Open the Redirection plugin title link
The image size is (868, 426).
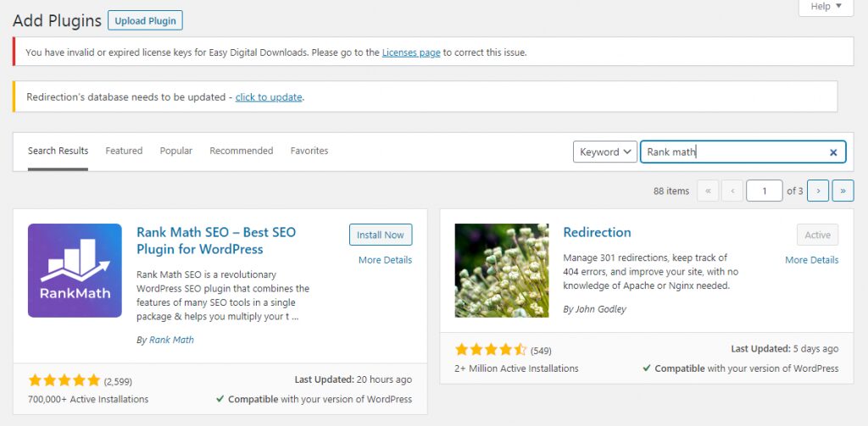point(597,232)
